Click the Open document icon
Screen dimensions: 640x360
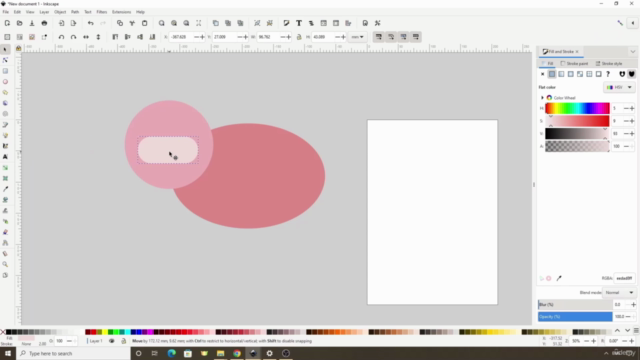tap(19, 23)
